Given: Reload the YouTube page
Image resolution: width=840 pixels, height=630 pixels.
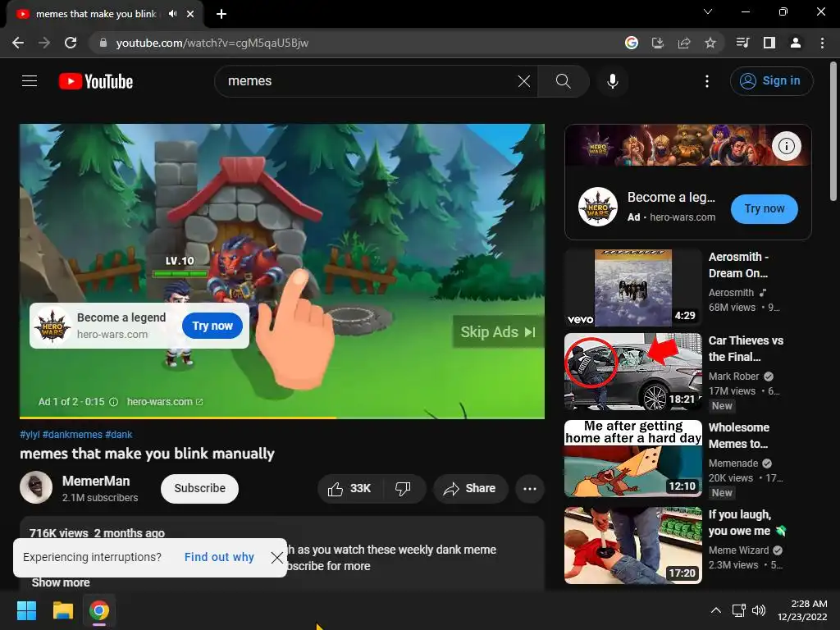Looking at the screenshot, I should (71, 43).
